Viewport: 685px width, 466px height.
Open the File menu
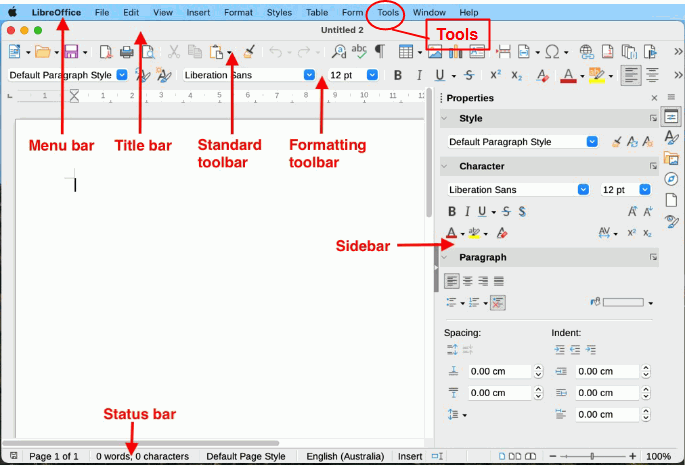[x=102, y=13]
